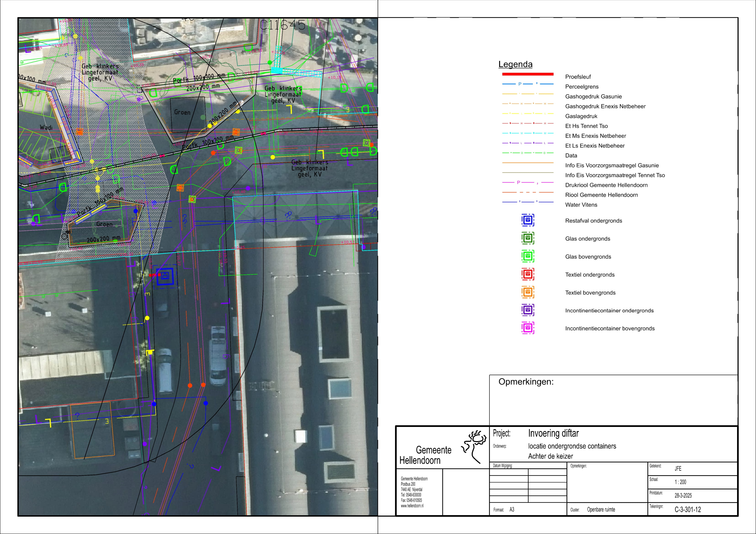Click the red Textiel ondergronds legend icon
Viewport: 756px width, 534px height.
[x=527, y=274]
